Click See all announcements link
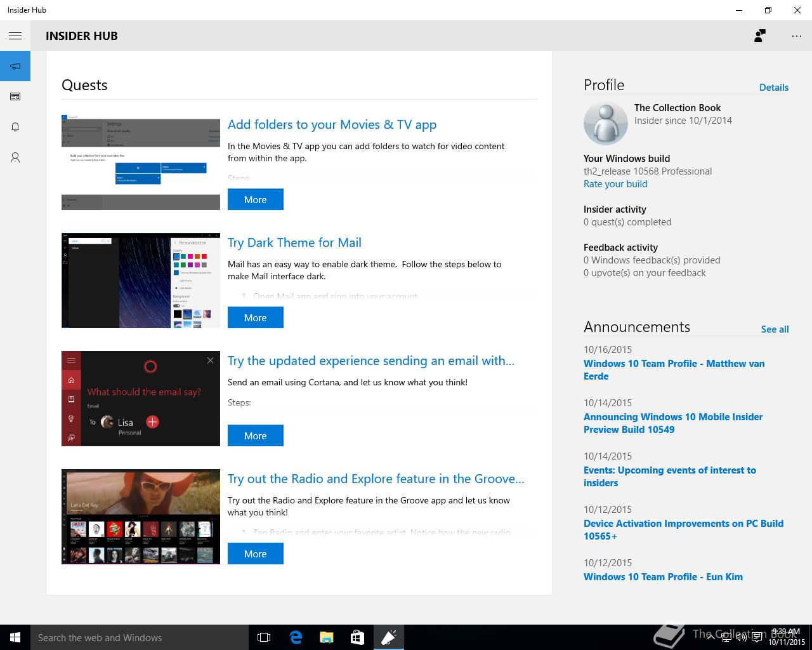The height and width of the screenshot is (650, 812). (775, 329)
